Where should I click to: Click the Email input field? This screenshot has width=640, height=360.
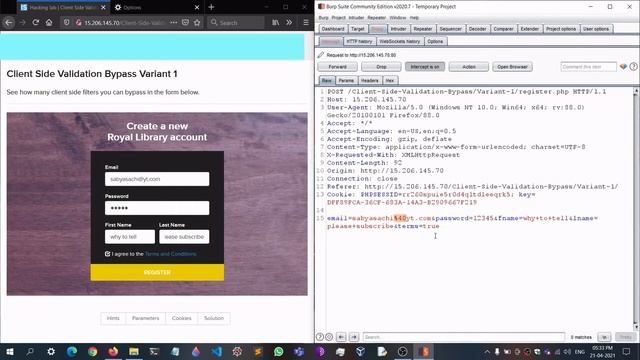point(157,179)
